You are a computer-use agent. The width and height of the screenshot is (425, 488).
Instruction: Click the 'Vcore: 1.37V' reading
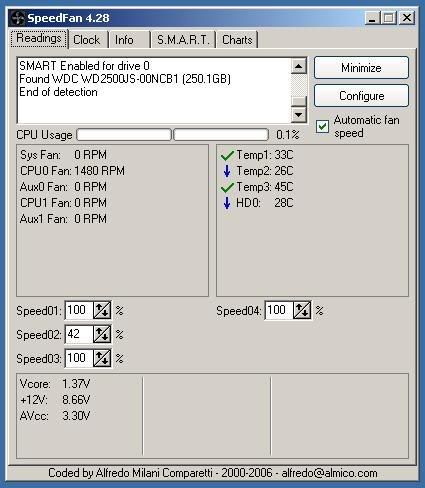pyautogui.click(x=55, y=384)
